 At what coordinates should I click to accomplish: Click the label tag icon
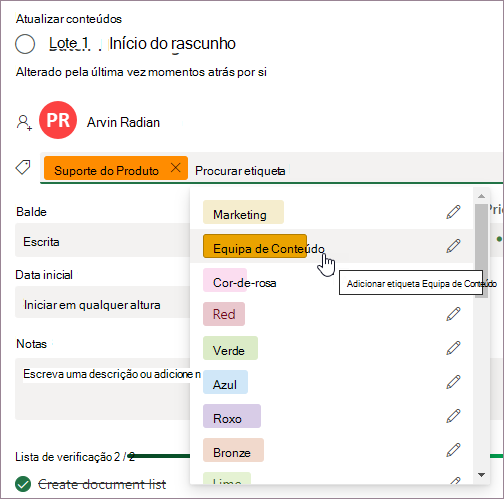(x=23, y=167)
